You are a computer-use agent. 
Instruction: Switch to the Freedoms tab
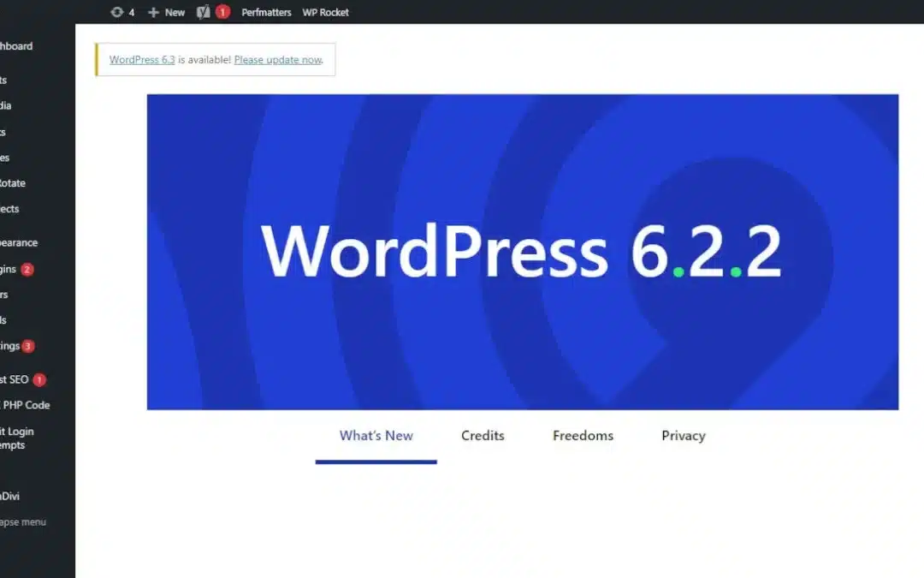(583, 436)
